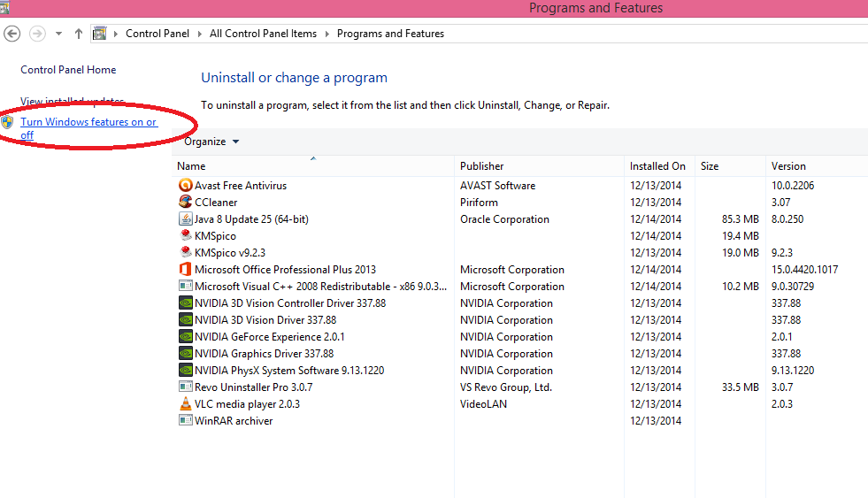Open the Organize dropdown menu
Screen dimensions: 868x498
tap(211, 142)
